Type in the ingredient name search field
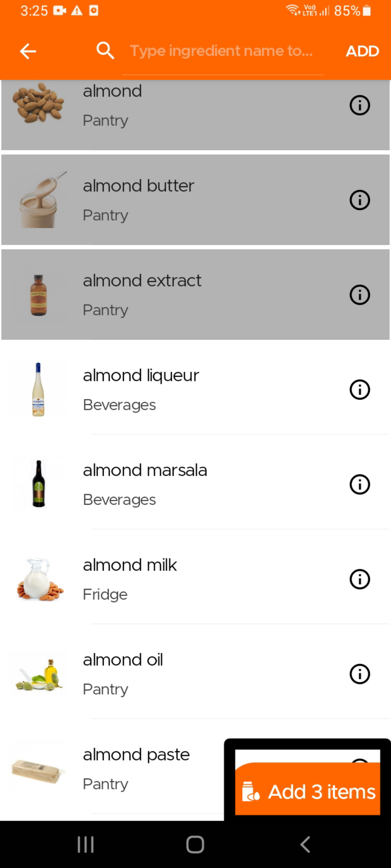Screen dimensions: 391x868 coord(223,51)
